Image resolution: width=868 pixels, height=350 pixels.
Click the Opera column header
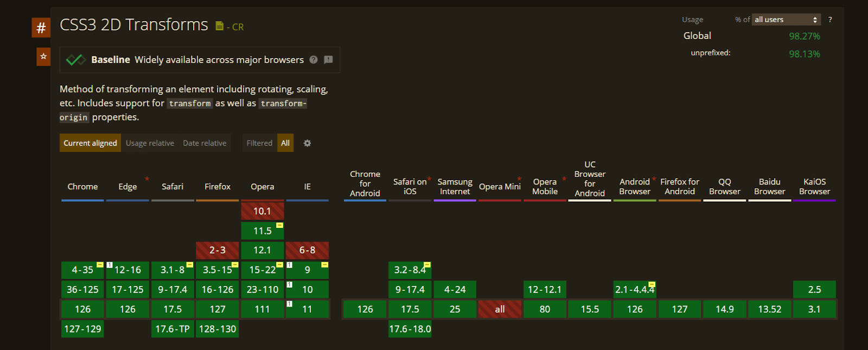click(263, 187)
